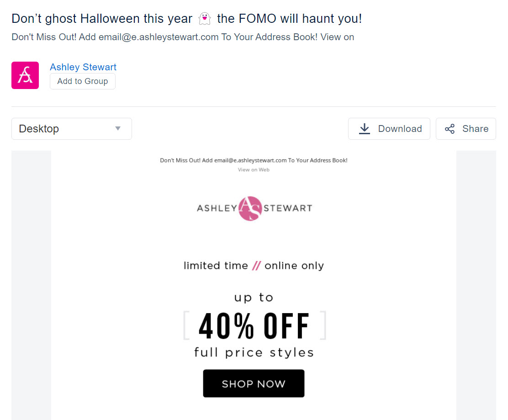Click the Ashley Stewart logo inside the email
The height and width of the screenshot is (420, 508).
[254, 208]
